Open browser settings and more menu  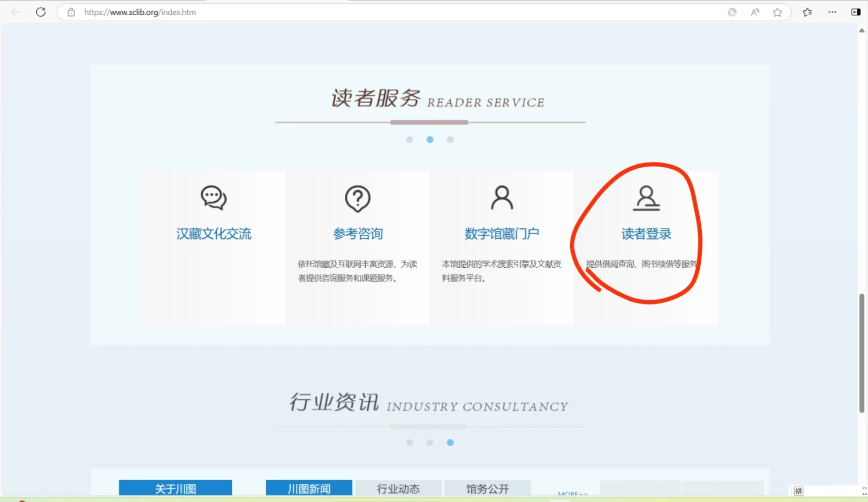pyautogui.click(x=832, y=12)
